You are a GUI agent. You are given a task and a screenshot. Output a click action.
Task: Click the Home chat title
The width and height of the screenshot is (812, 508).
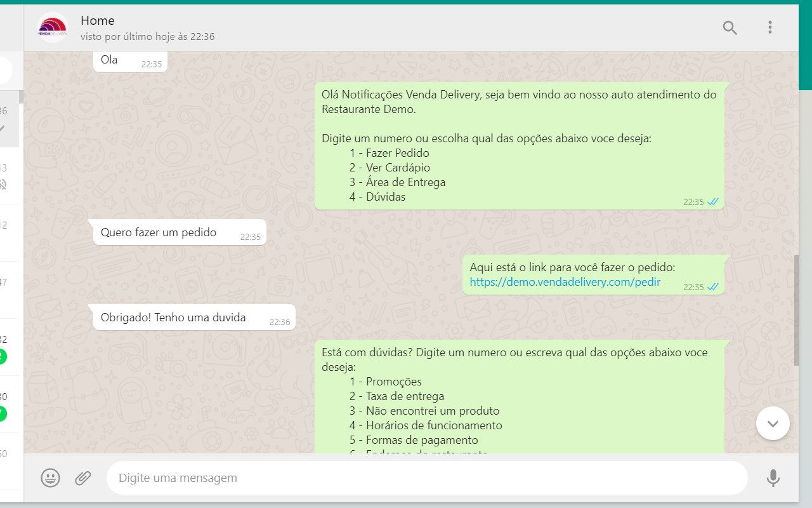98,21
